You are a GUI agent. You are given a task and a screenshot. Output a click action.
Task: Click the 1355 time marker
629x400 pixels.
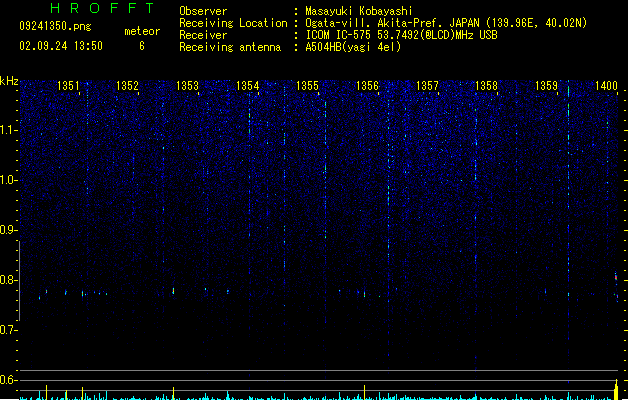(307, 86)
